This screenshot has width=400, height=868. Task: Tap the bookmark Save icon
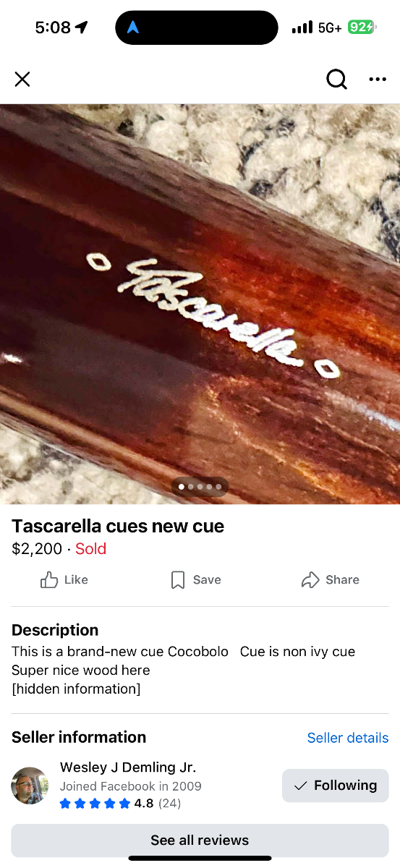click(x=178, y=579)
